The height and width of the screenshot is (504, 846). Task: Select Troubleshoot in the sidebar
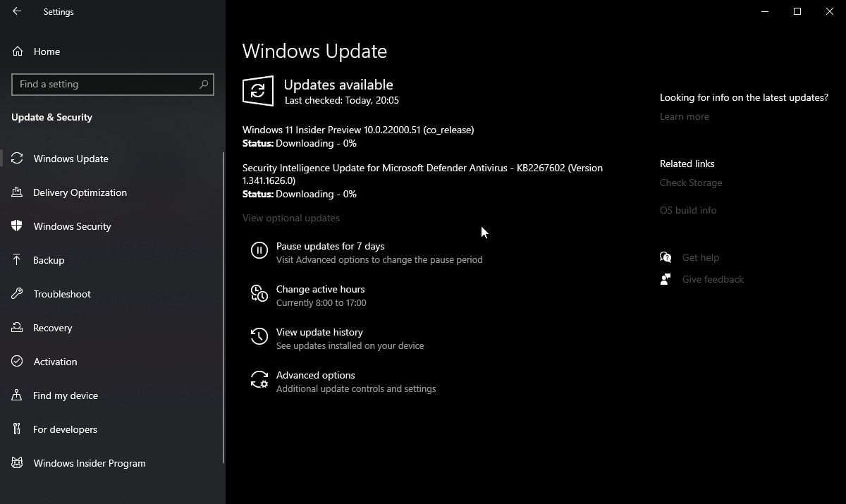[113, 294]
